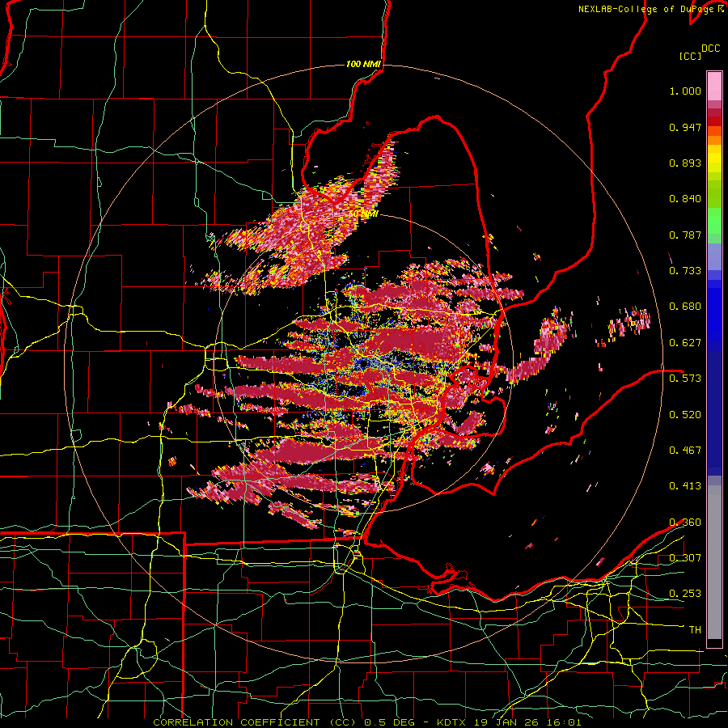Click the DCC product label
The width and height of the screenshot is (728, 728).
(x=710, y=49)
